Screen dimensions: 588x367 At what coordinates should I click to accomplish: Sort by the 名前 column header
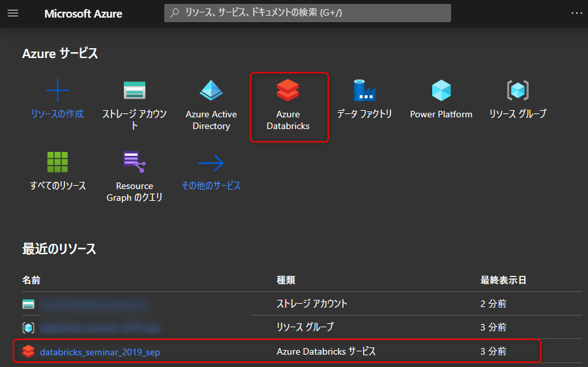(31, 280)
